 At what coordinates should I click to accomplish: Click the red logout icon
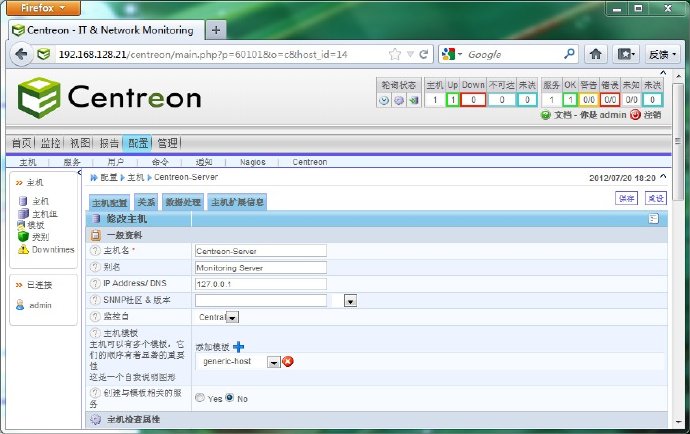635,115
